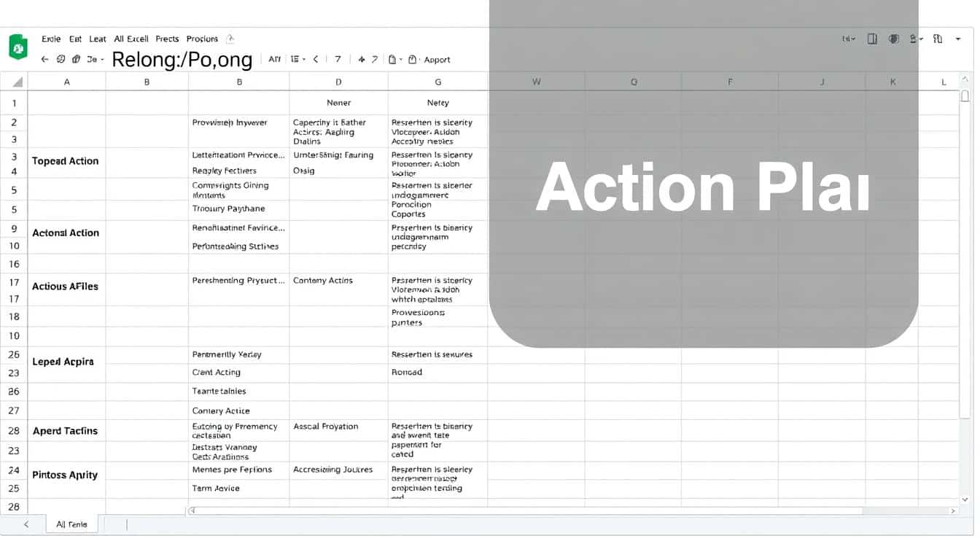
Task: Select column G header
Action: coord(437,82)
